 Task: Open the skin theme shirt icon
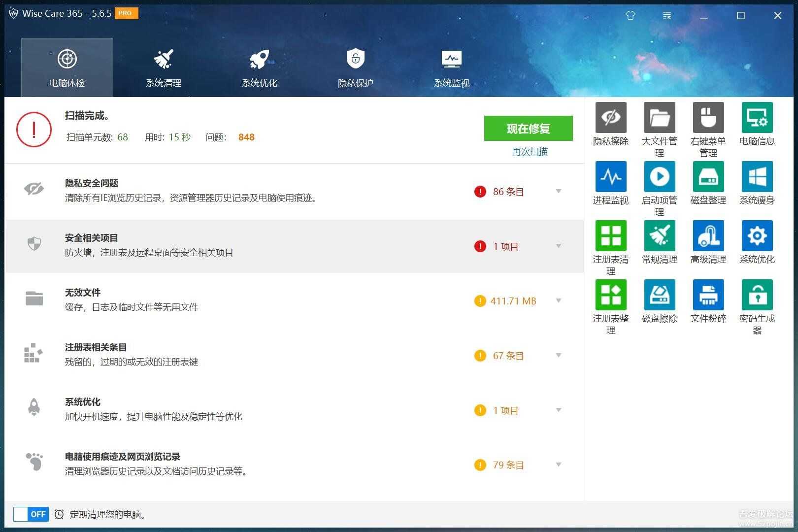[x=630, y=16]
